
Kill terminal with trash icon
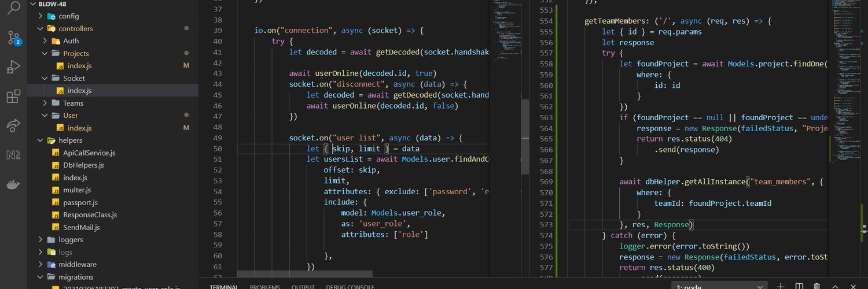[816, 286]
